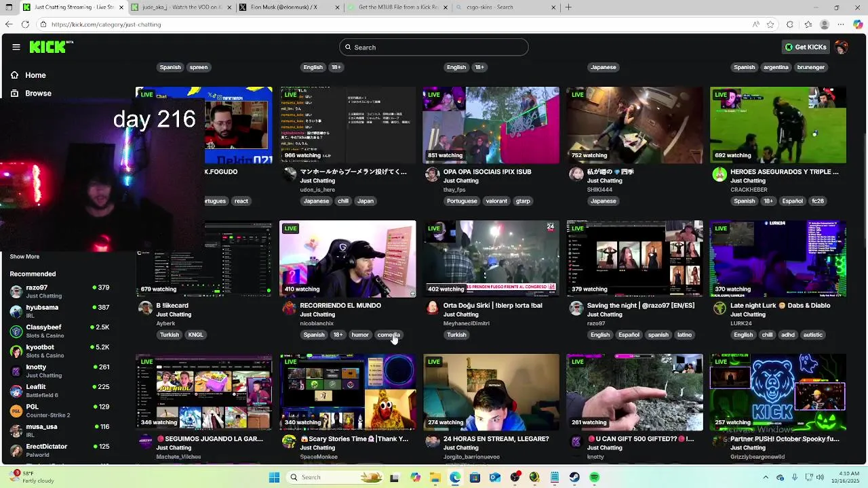
Task: Select the autistic tag
Action: [812, 335]
